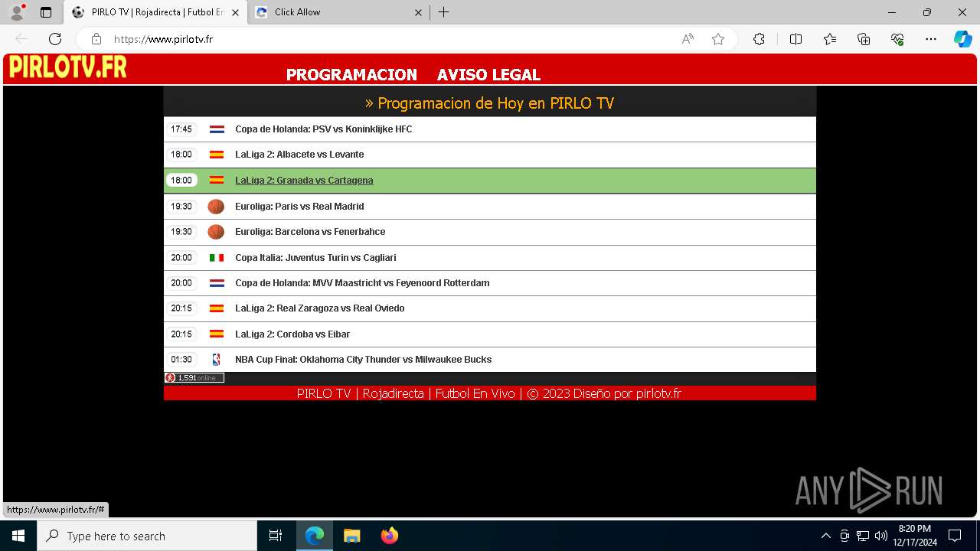Viewport: 980px width, 551px height.
Task: Click the Netherlands flag on the PSV row
Action: click(x=217, y=129)
